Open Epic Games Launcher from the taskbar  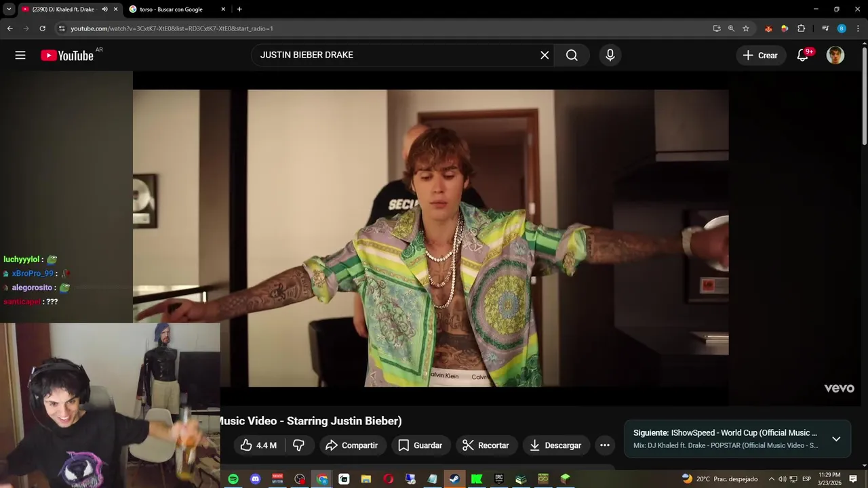[x=499, y=479]
